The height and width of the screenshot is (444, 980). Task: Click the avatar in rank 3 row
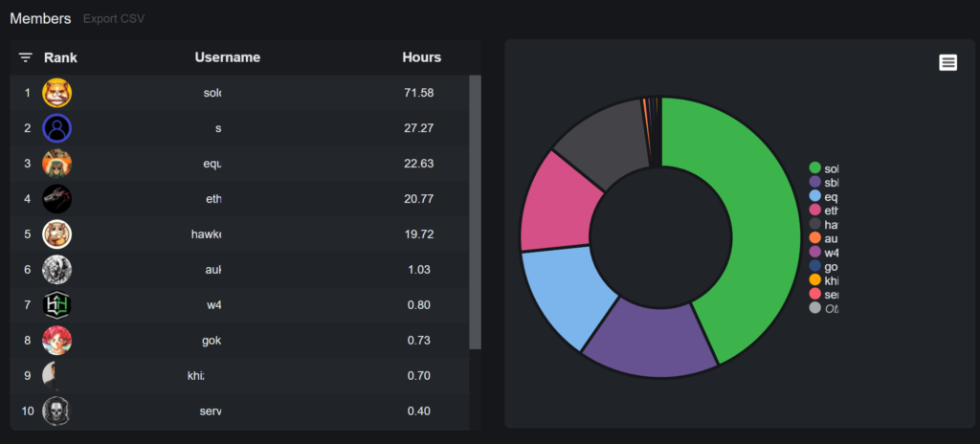pyautogui.click(x=56, y=164)
